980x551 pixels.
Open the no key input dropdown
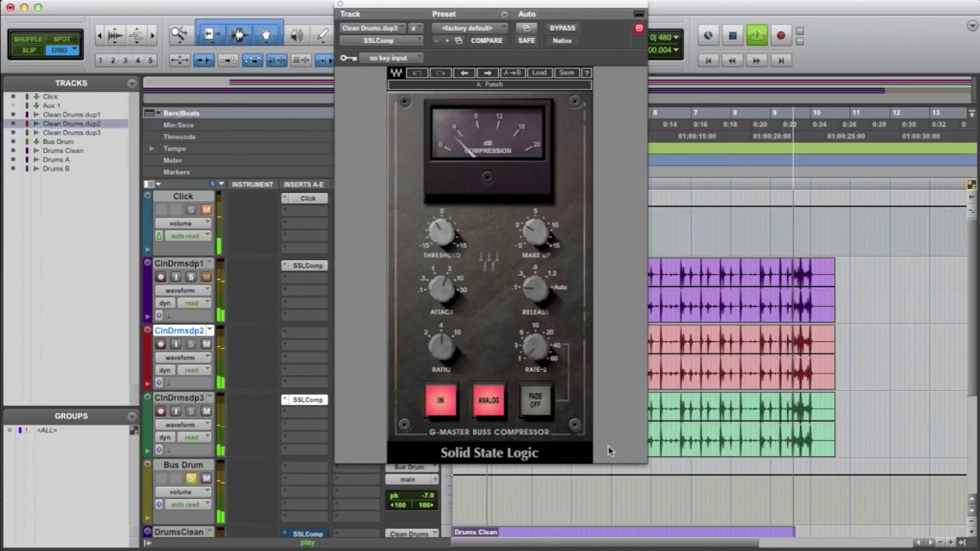393,58
